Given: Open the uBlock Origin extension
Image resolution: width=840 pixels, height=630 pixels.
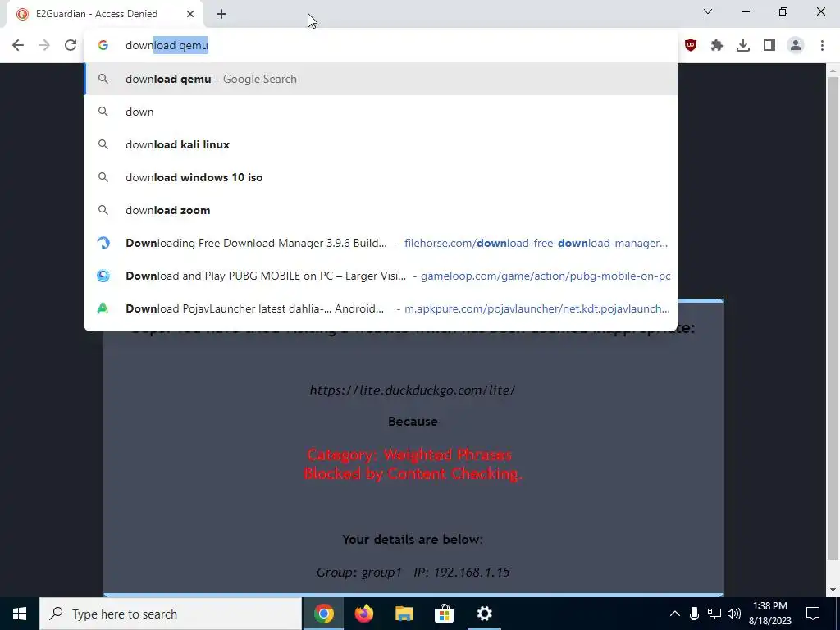Looking at the screenshot, I should tap(691, 45).
